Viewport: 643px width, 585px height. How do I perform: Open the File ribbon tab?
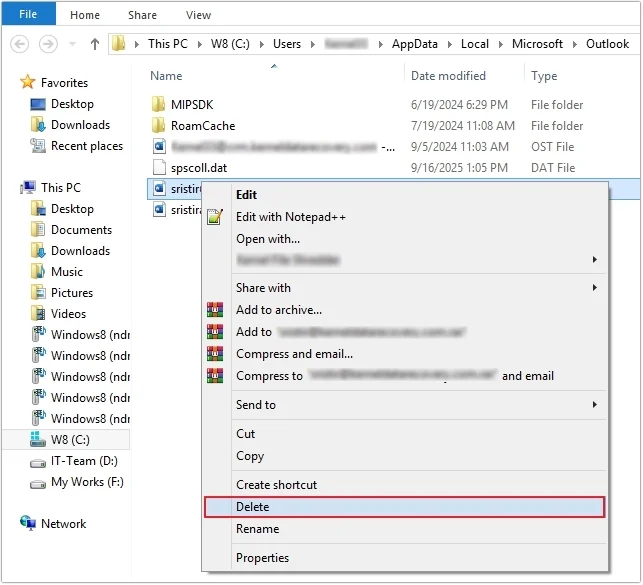pos(28,14)
